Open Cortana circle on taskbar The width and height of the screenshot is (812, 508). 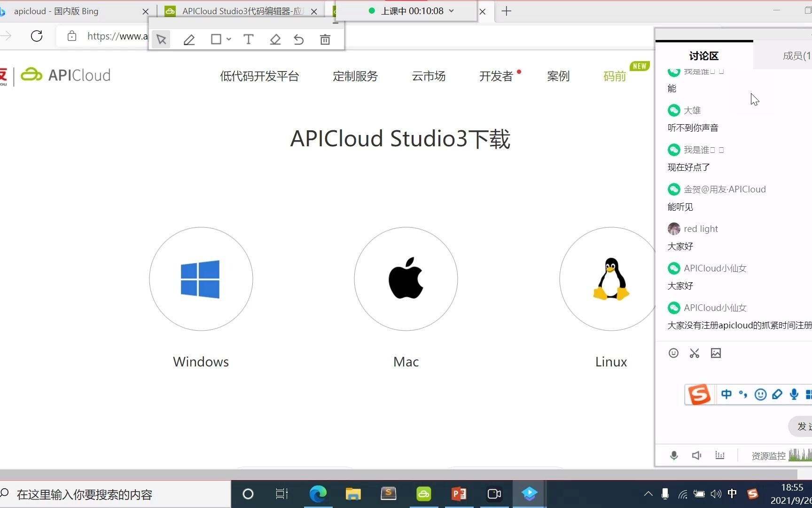click(248, 494)
